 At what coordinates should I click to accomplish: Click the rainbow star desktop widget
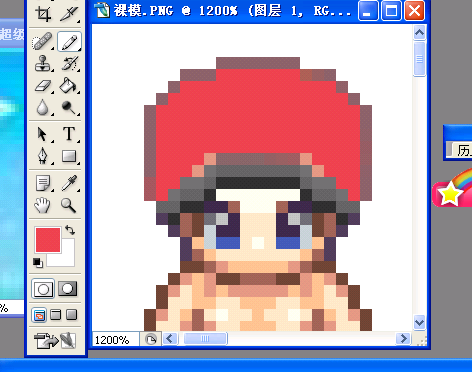453,188
